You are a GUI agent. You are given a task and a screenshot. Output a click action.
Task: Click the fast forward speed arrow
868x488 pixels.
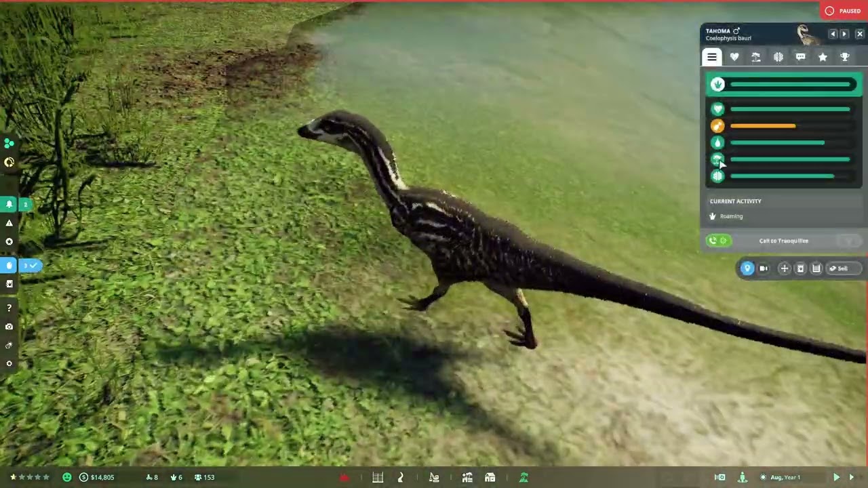click(852, 477)
